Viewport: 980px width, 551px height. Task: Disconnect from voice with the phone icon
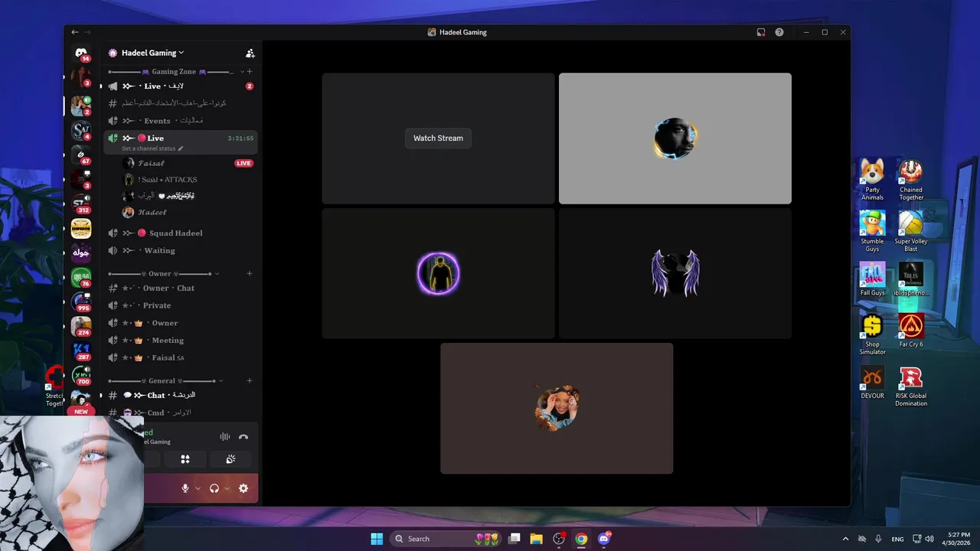pos(243,437)
